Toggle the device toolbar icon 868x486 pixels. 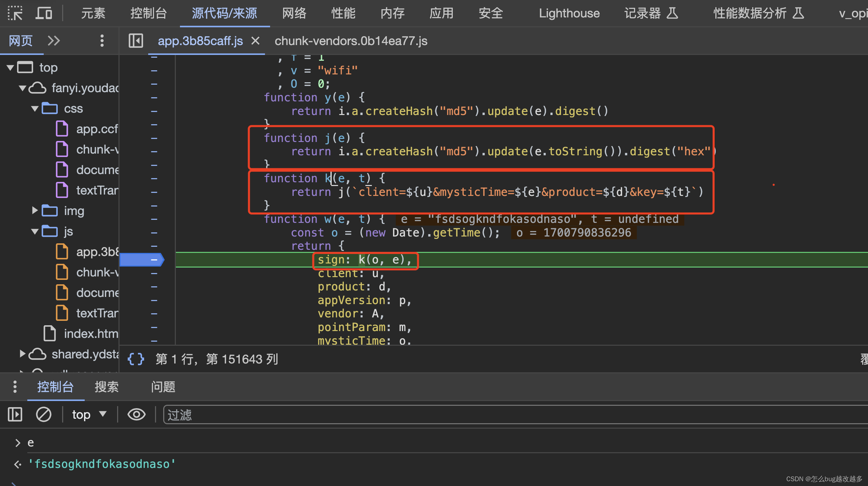point(44,13)
